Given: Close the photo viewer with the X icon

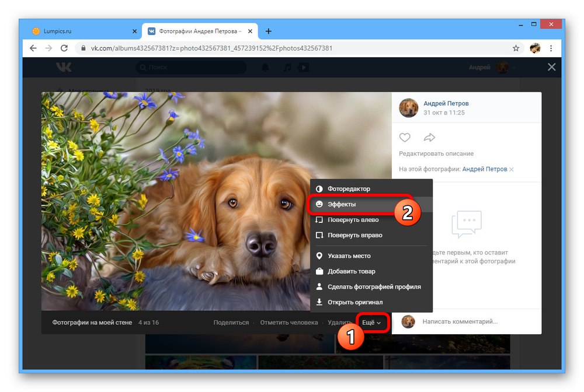Looking at the screenshot, I should point(551,67).
